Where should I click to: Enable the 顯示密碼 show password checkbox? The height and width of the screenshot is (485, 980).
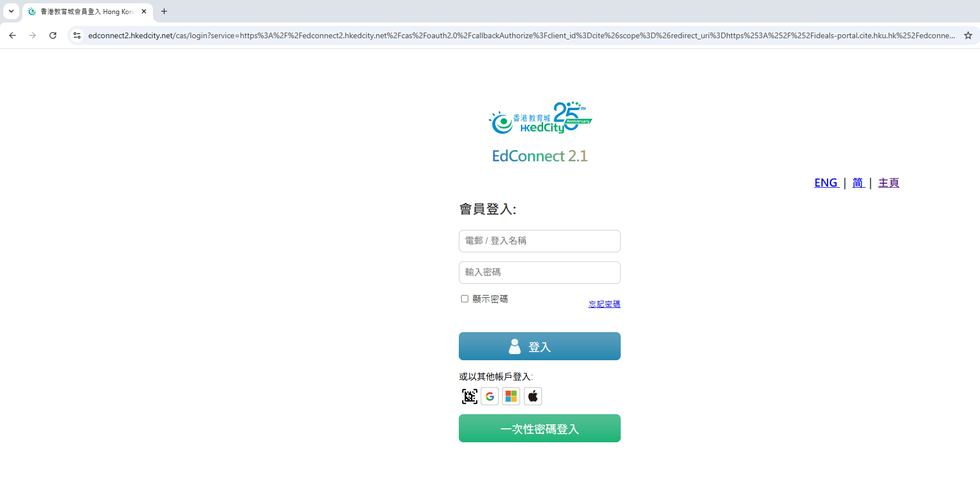click(x=464, y=299)
